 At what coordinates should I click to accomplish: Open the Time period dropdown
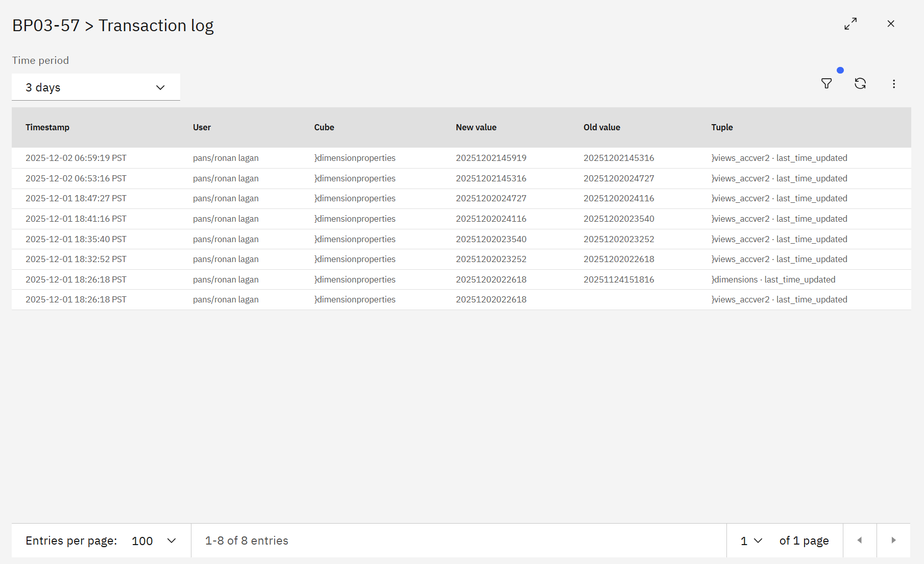click(x=95, y=87)
